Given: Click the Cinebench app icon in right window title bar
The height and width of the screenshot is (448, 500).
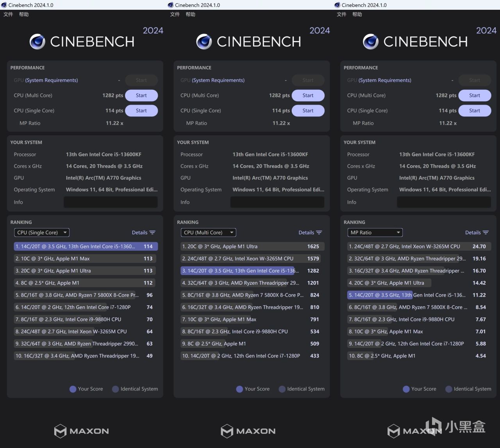Looking at the screenshot, I should coord(337,5).
